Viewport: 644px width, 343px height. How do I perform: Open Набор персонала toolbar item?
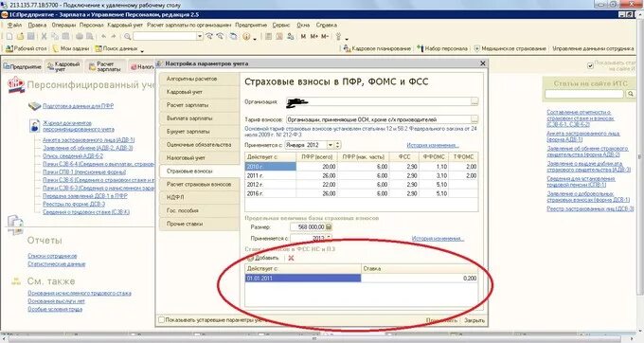click(x=442, y=48)
